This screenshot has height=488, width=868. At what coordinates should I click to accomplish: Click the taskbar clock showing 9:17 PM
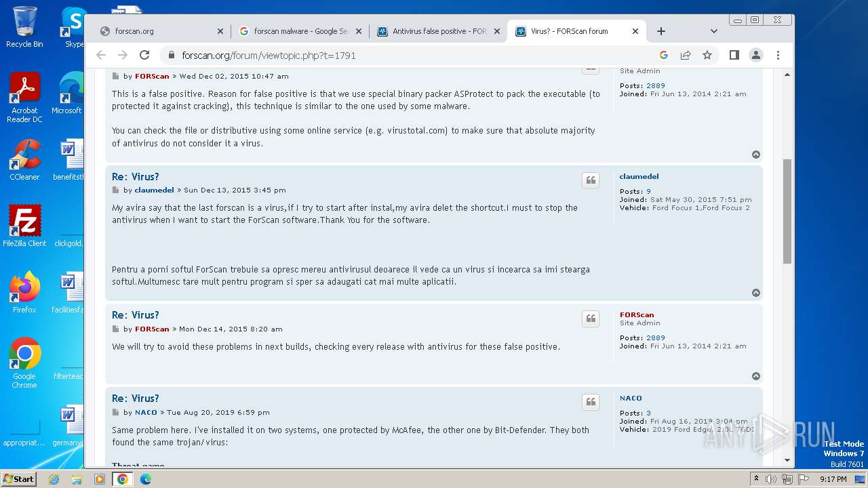click(x=832, y=479)
